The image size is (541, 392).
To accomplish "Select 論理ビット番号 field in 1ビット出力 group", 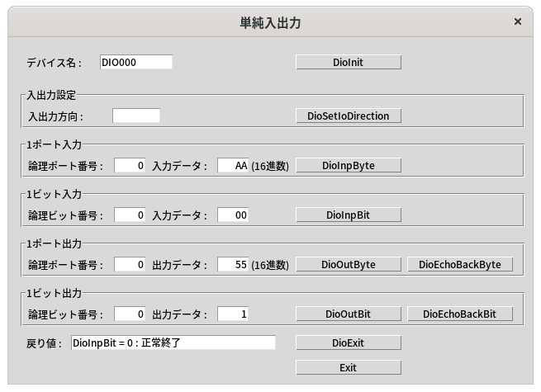I will 130,314.
